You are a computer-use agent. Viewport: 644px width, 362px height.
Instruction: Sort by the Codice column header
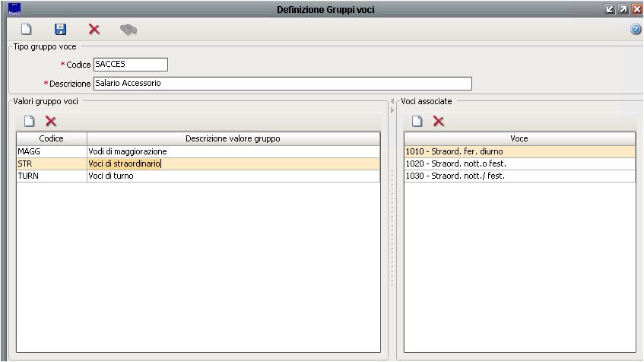coord(51,138)
